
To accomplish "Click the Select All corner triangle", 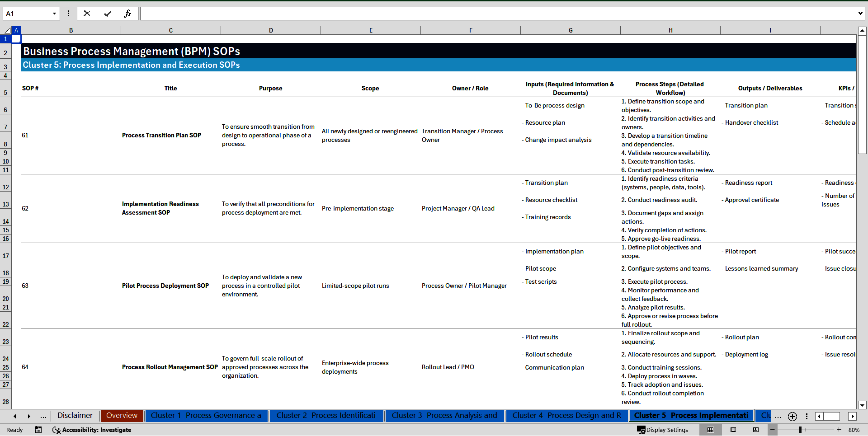I will coord(7,30).
